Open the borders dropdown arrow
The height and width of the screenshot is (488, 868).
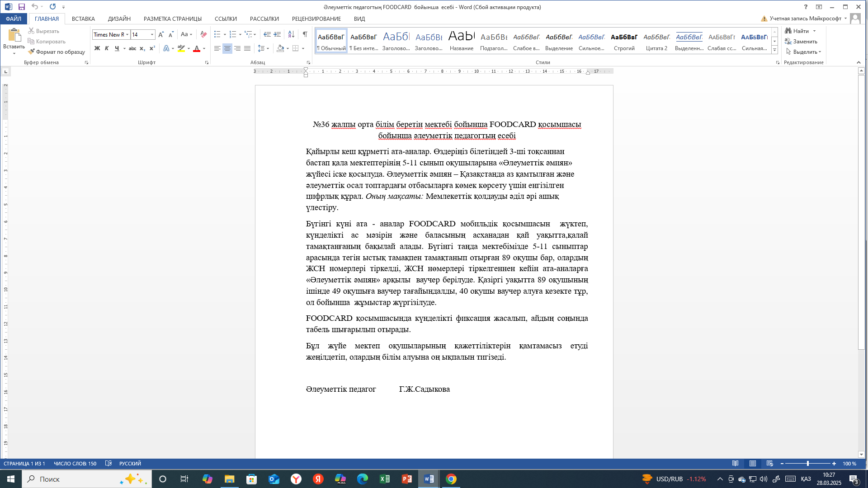303,48
